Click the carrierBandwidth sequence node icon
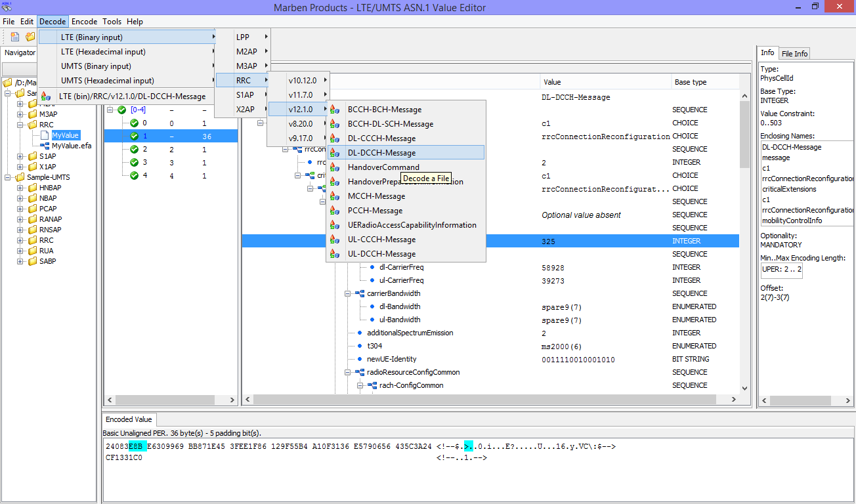This screenshot has width=856, height=504. coord(360,293)
